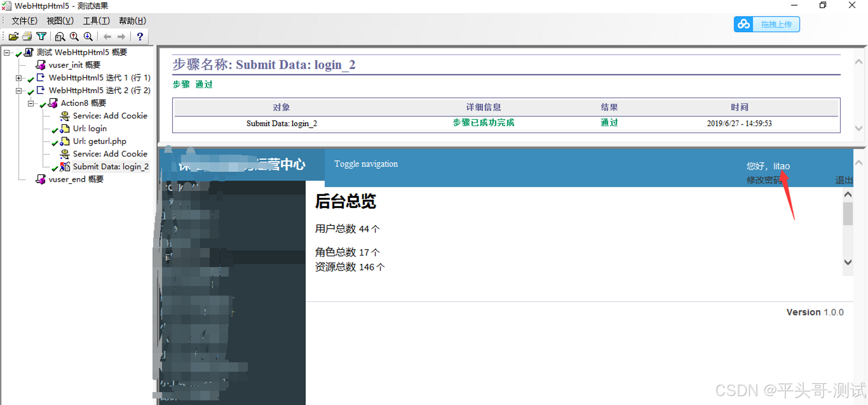Click the iteration 2 node icon

(41, 90)
